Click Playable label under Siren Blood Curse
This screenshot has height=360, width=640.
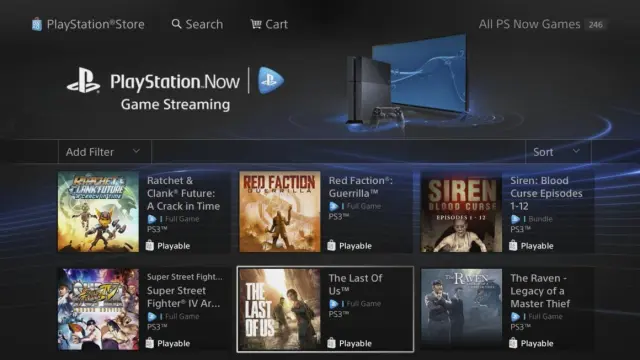pyautogui.click(x=537, y=246)
